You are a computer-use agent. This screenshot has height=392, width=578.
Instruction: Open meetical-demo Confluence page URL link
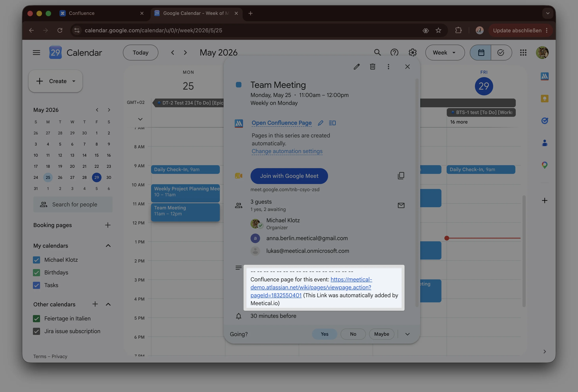click(x=311, y=287)
